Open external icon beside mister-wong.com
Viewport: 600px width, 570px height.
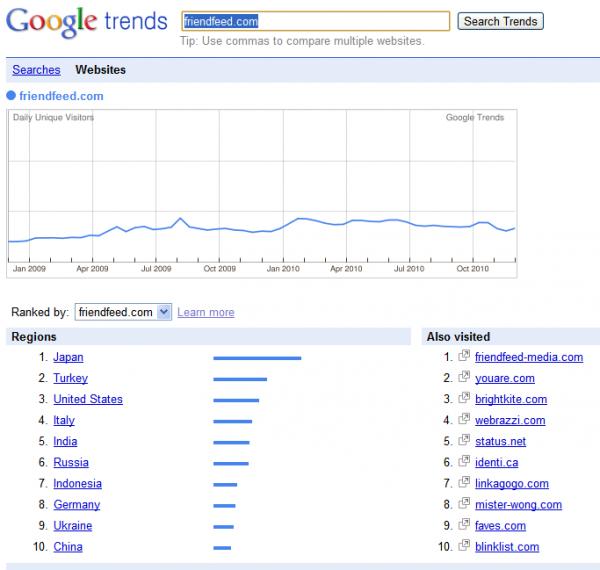click(x=464, y=503)
